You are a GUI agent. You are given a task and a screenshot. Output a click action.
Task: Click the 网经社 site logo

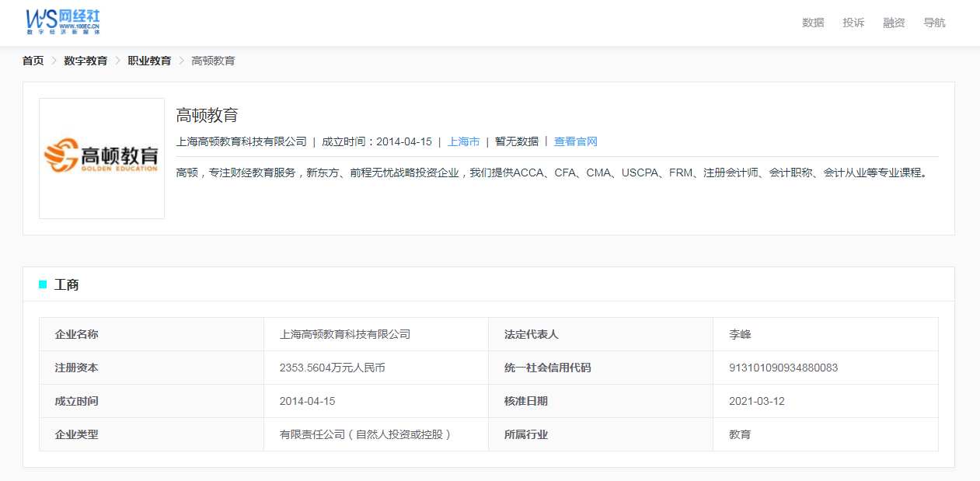63,23
